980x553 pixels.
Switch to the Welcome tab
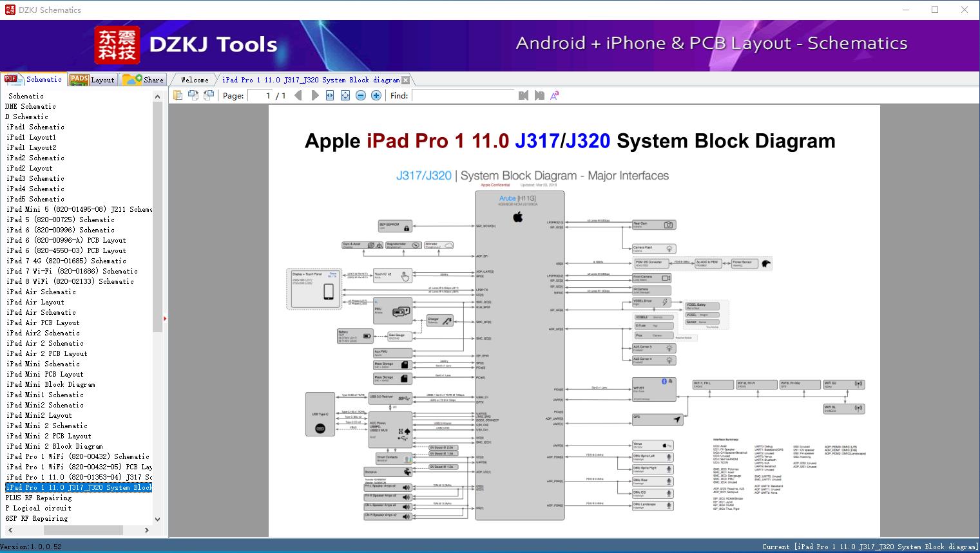pyautogui.click(x=193, y=79)
